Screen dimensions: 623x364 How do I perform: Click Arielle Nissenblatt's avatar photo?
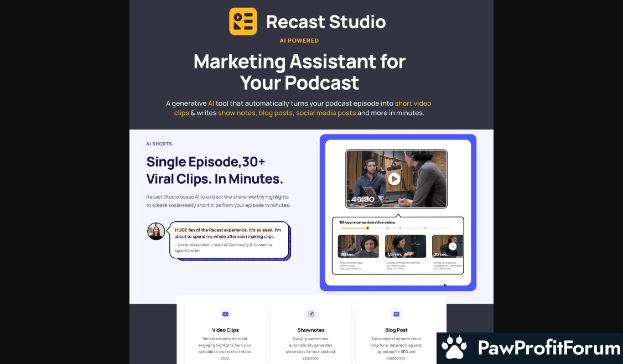[x=156, y=231]
